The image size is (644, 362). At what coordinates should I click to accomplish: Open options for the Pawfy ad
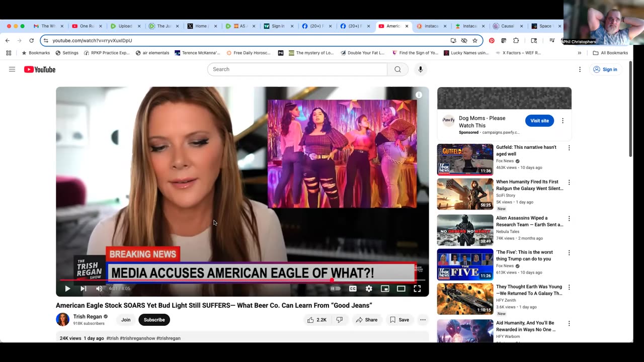[x=562, y=121]
